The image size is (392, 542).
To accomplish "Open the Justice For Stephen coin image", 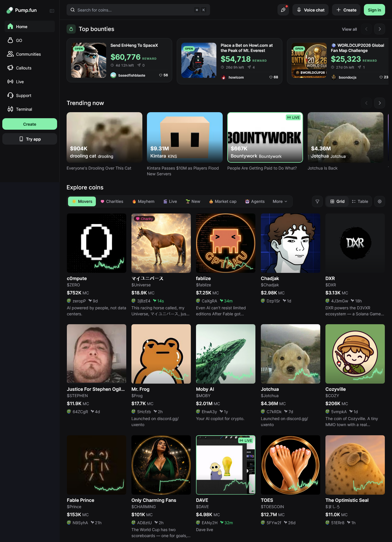I will 96,354.
